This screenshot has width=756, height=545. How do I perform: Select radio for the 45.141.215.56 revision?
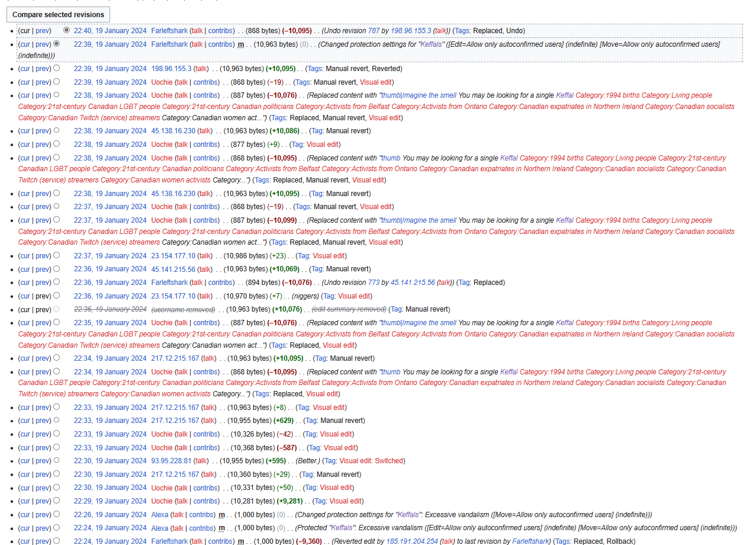(56, 268)
